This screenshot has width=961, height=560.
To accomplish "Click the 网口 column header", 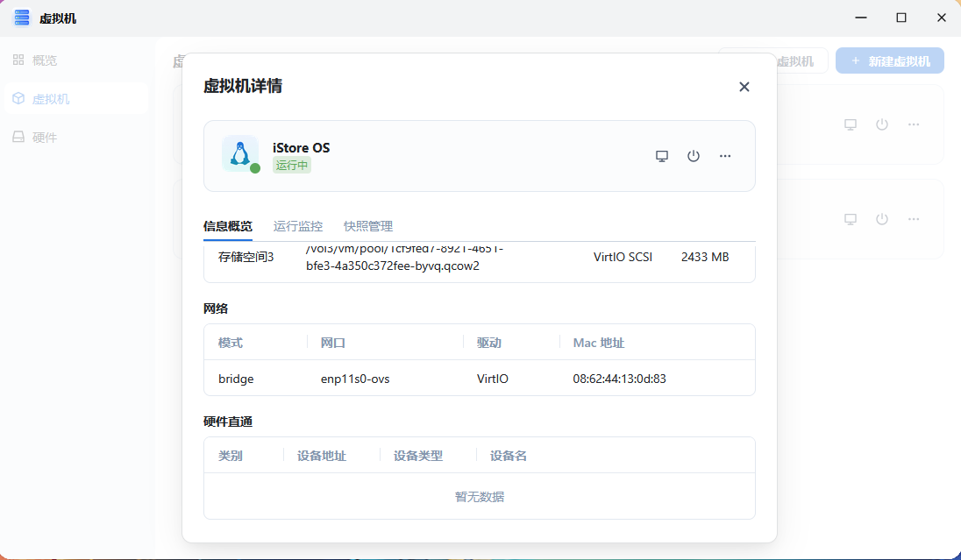I will pos(333,343).
